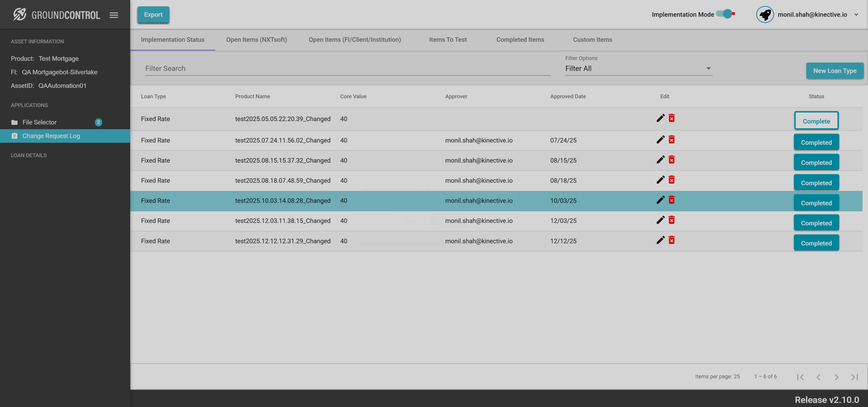868x407 pixels.
Task: Click the New Loan Type button
Action: click(835, 71)
